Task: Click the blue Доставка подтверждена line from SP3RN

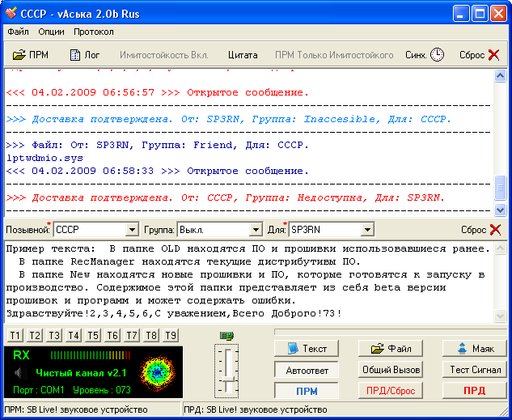Action: click(x=229, y=119)
